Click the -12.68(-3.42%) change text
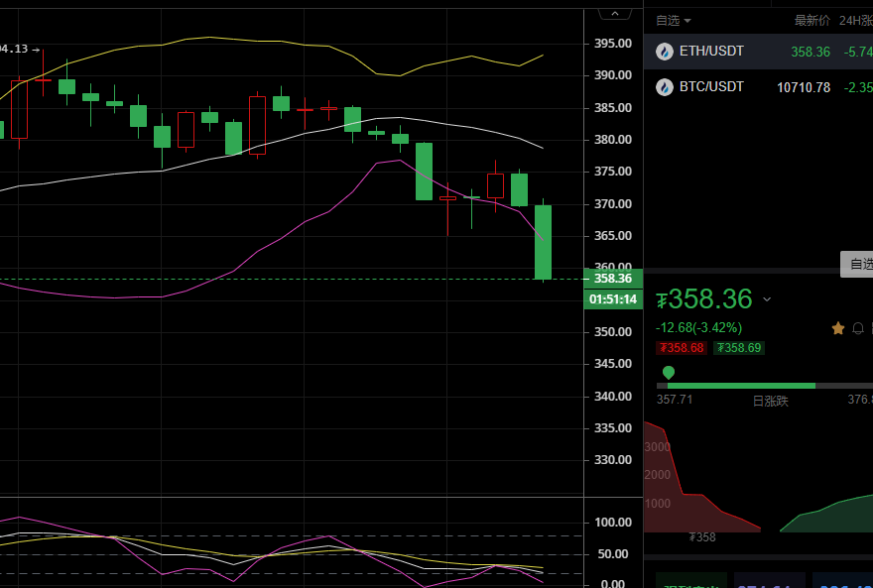This screenshot has height=588, width=873. point(698,327)
